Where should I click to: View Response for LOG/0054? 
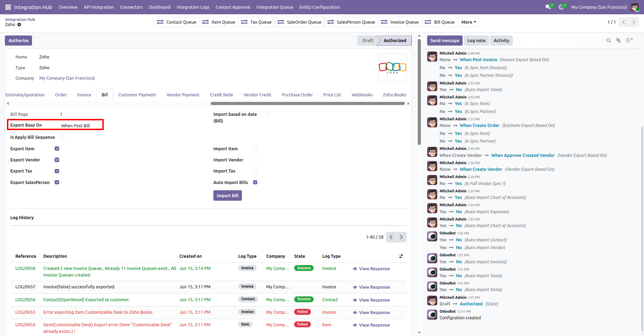coord(371,325)
